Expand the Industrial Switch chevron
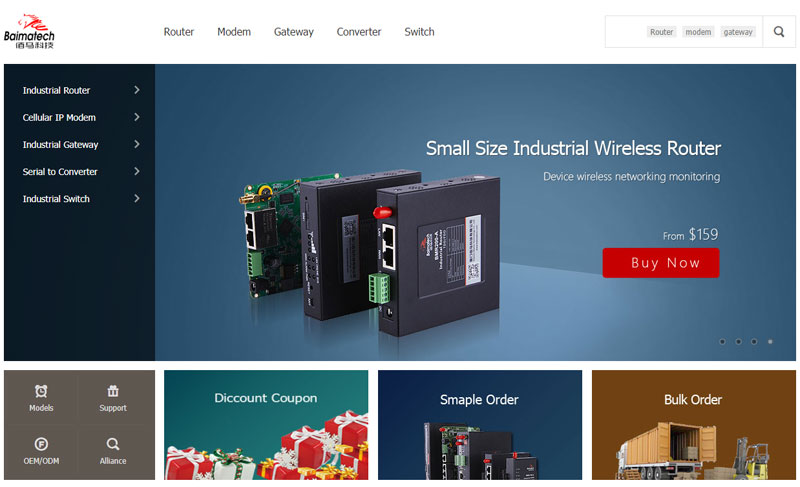Screen dimensions: 800x487 coord(137,198)
